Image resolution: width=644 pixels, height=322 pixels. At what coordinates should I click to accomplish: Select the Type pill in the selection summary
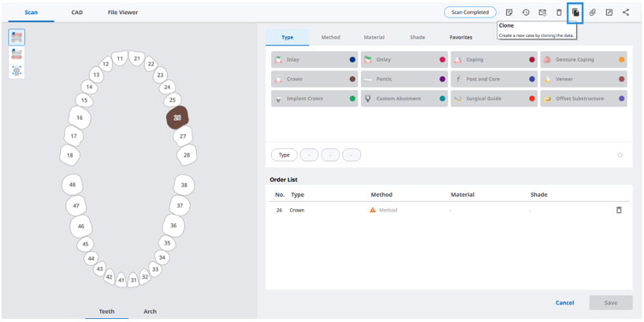coord(285,155)
